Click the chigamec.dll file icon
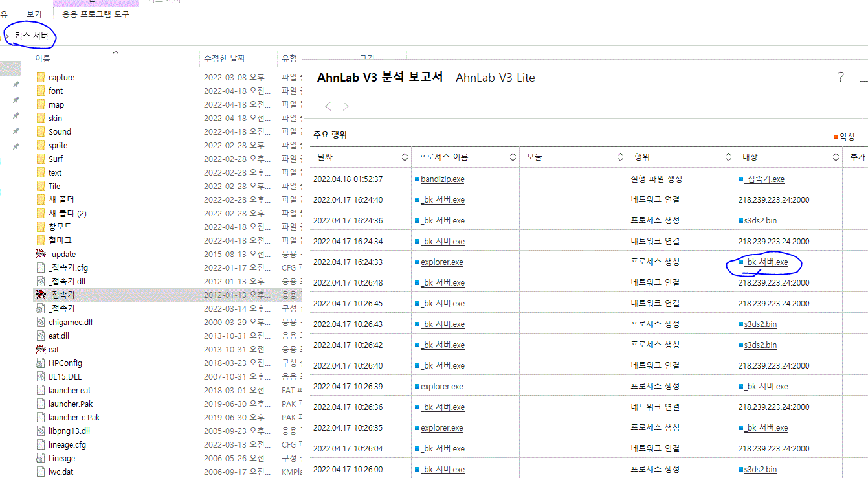This screenshot has height=478, width=868. tap(41, 322)
